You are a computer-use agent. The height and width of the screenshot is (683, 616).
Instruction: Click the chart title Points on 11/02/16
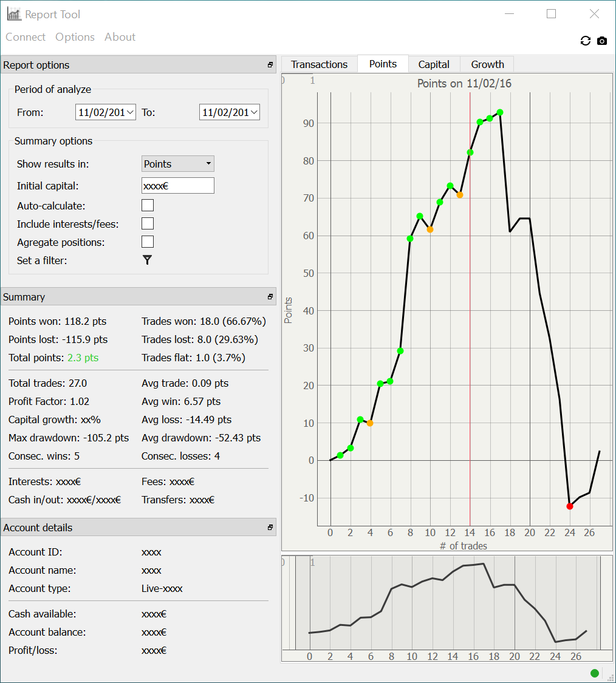click(464, 83)
